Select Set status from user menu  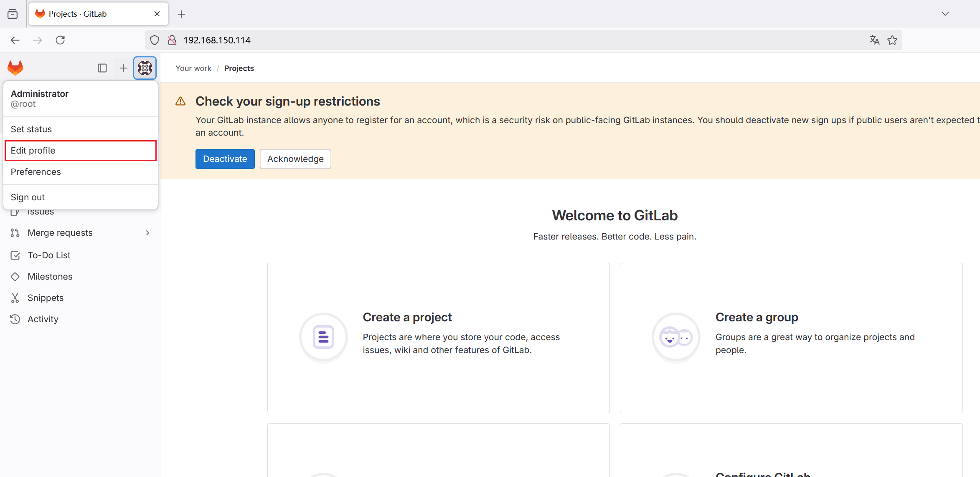[x=81, y=129]
